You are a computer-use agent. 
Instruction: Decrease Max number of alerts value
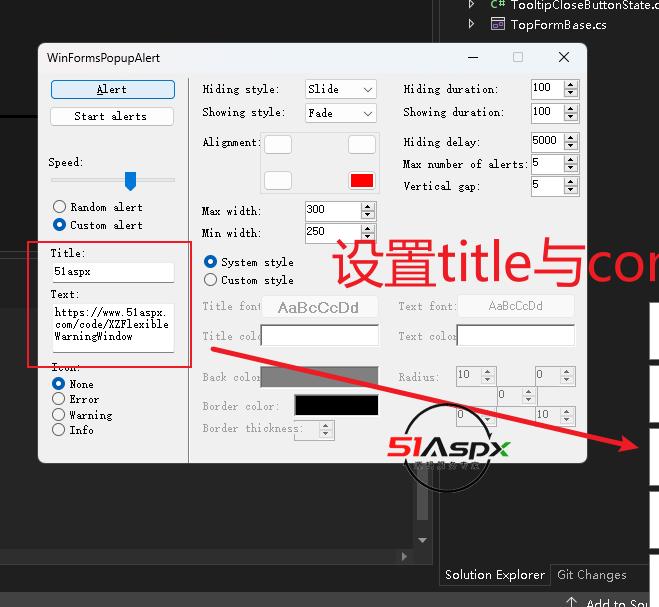[x=570, y=168]
